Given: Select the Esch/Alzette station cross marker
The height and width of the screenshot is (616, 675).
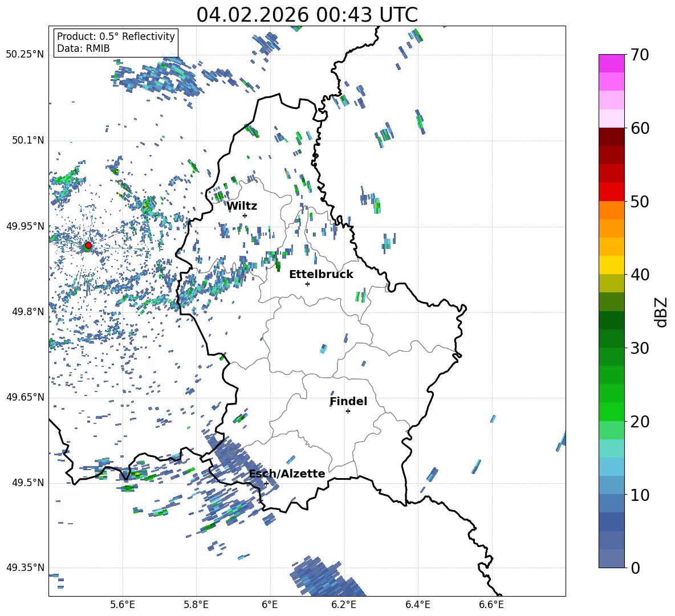Looking at the screenshot, I should click(266, 483).
